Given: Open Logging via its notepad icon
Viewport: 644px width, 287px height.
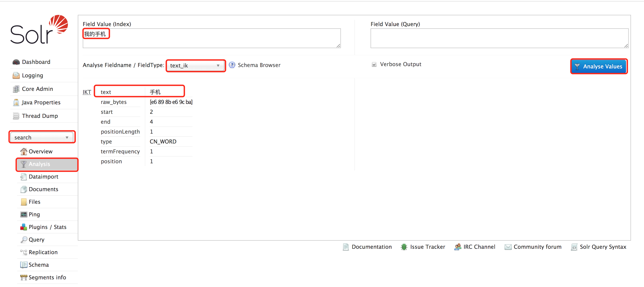Looking at the screenshot, I should click(x=16, y=76).
